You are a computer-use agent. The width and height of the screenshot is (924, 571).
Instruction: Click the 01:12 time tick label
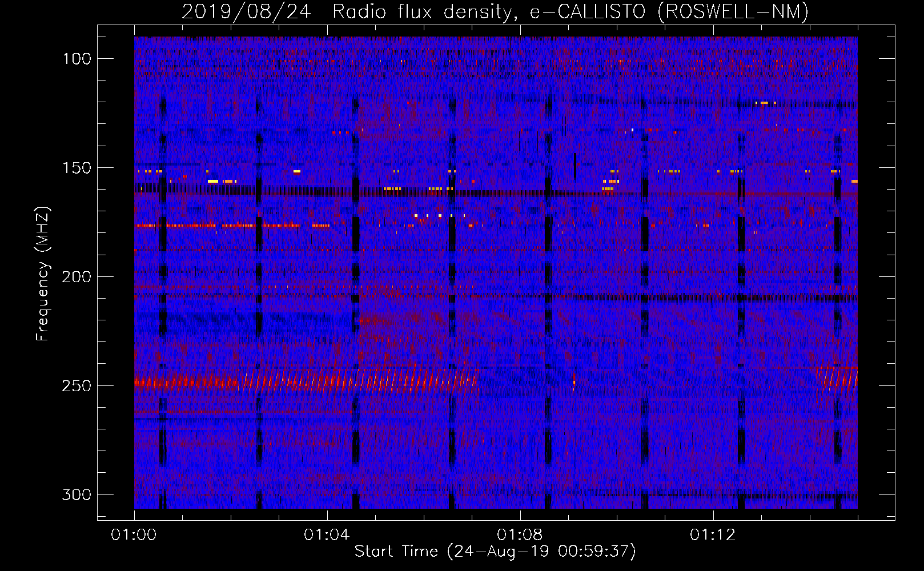(713, 535)
